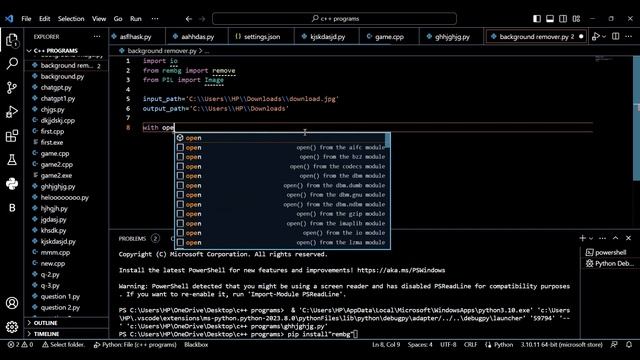
Task: Open the Manage gear icon
Action: [12, 327]
